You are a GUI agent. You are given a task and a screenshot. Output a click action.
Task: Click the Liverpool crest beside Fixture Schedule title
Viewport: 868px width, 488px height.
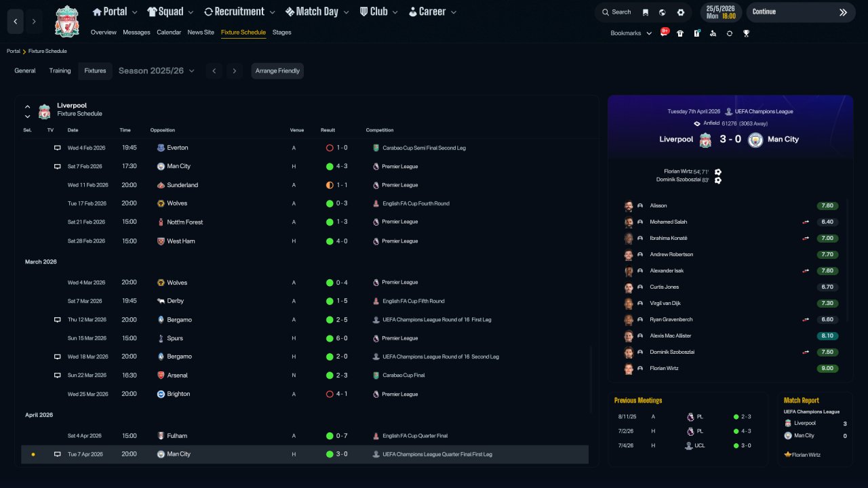(44, 111)
